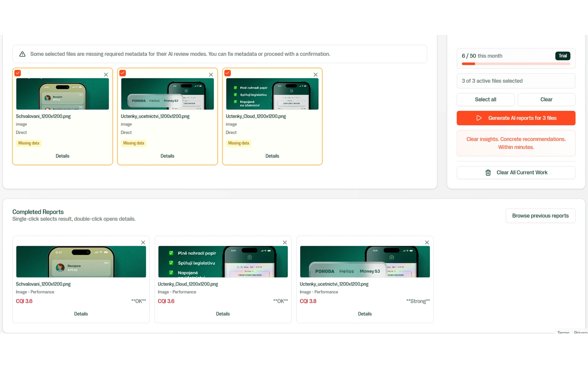Select the Schvalovani completed report thumbnail
The image size is (588, 368).
tap(81, 262)
